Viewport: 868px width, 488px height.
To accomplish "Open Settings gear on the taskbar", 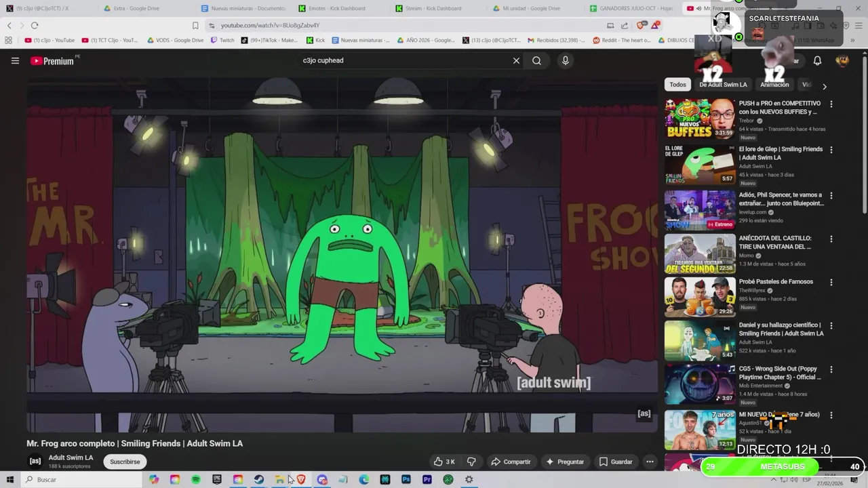I will click(469, 479).
